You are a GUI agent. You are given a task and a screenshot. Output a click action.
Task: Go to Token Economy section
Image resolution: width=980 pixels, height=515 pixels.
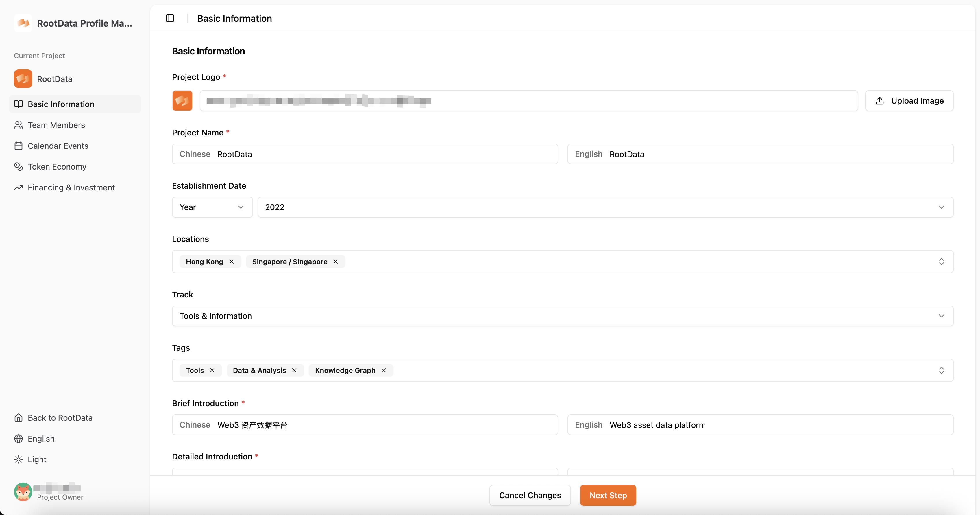pyautogui.click(x=57, y=167)
